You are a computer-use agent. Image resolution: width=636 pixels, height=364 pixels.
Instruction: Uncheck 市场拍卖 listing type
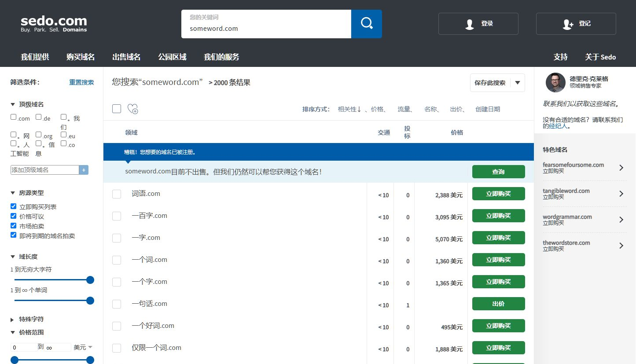[14, 226]
